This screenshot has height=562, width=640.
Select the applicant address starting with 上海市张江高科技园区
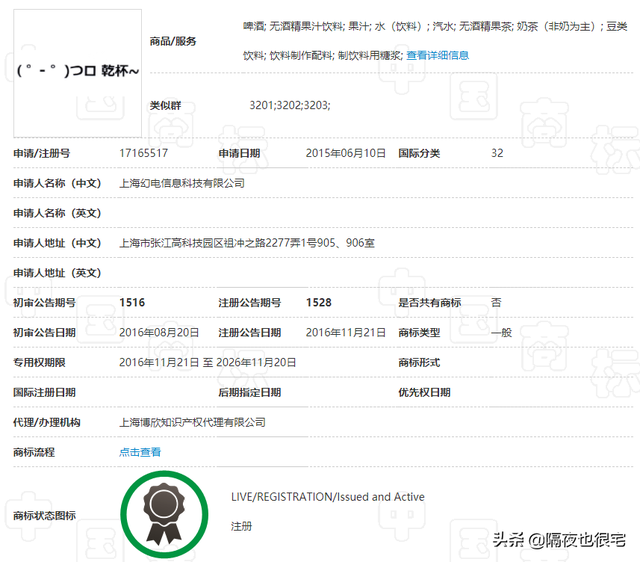tap(247, 243)
